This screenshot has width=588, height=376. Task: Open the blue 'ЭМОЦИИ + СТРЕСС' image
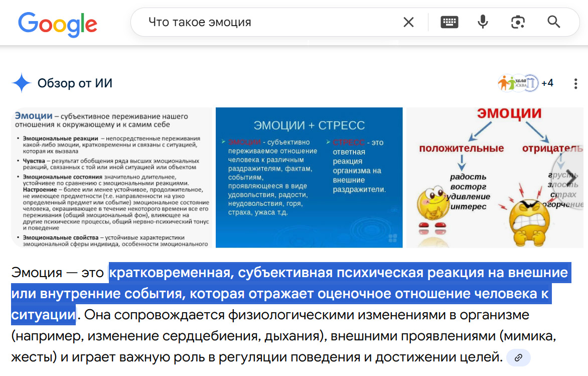pyautogui.click(x=309, y=177)
